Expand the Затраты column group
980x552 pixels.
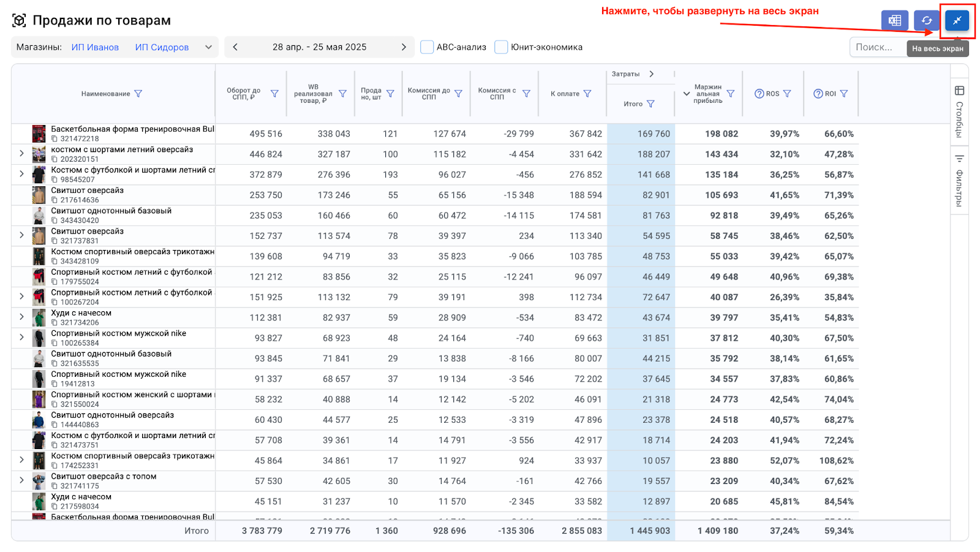(652, 74)
